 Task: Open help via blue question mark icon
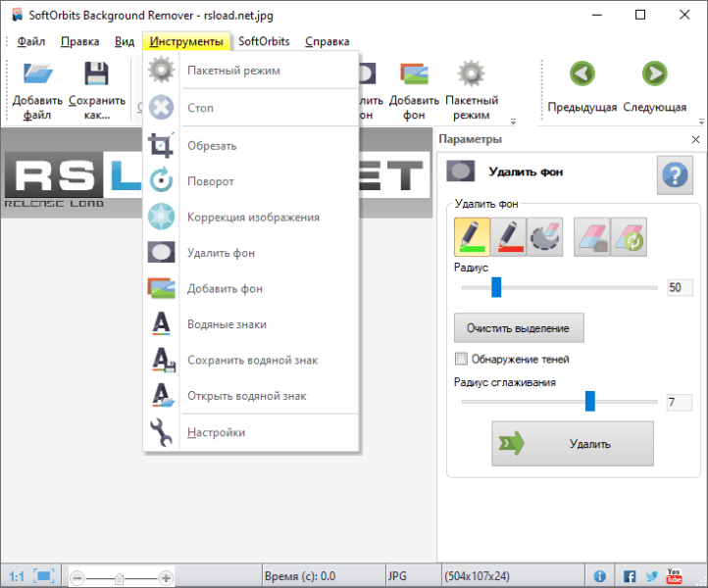coord(675,175)
